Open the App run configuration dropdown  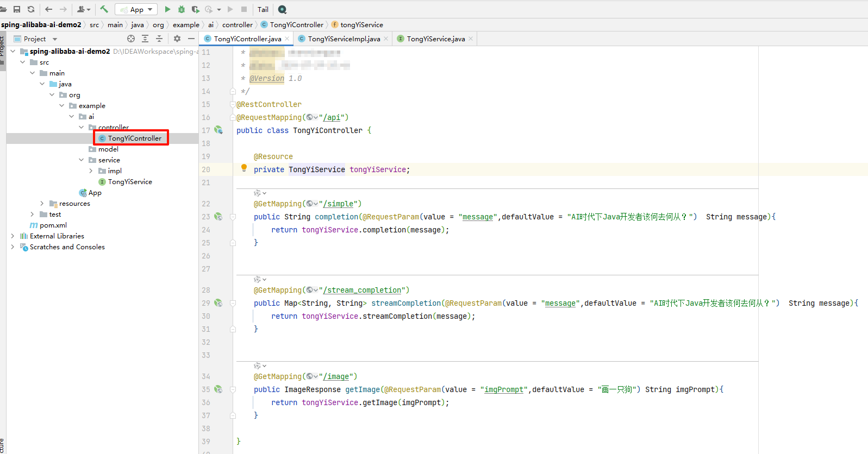(x=136, y=9)
